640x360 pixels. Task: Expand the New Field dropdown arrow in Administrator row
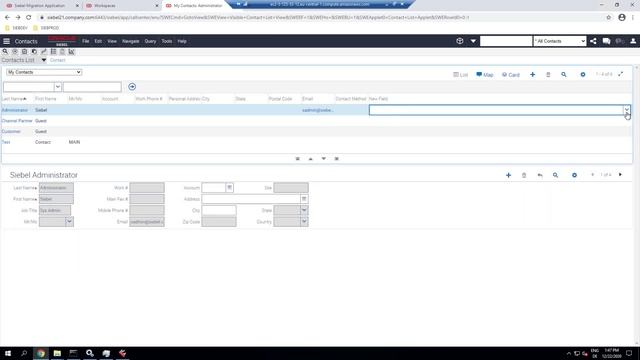[627, 110]
